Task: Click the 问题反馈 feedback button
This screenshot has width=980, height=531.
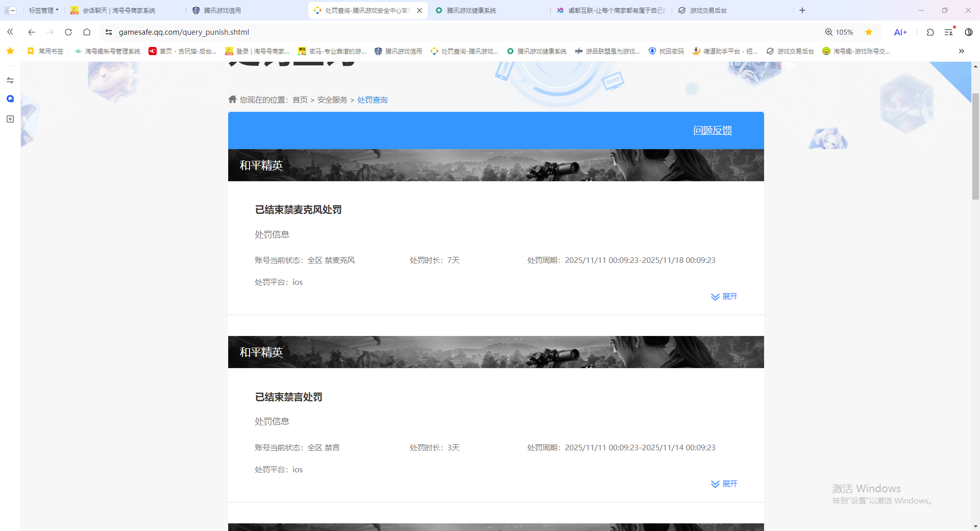Action: [x=713, y=130]
